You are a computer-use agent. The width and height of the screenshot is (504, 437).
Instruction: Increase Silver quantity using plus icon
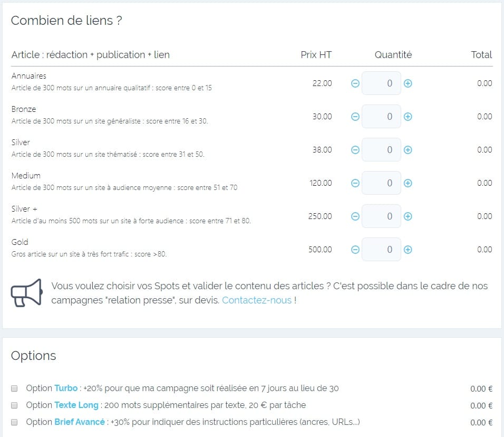[x=408, y=150]
